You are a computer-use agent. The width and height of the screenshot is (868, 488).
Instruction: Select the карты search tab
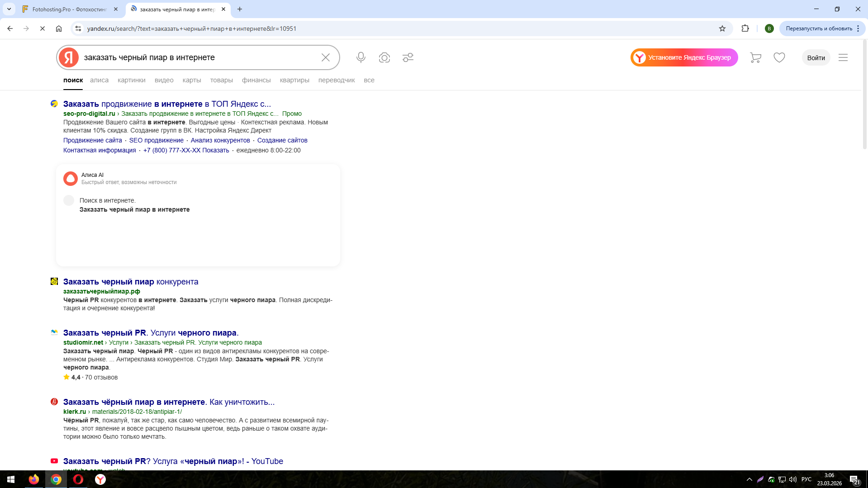[192, 80]
